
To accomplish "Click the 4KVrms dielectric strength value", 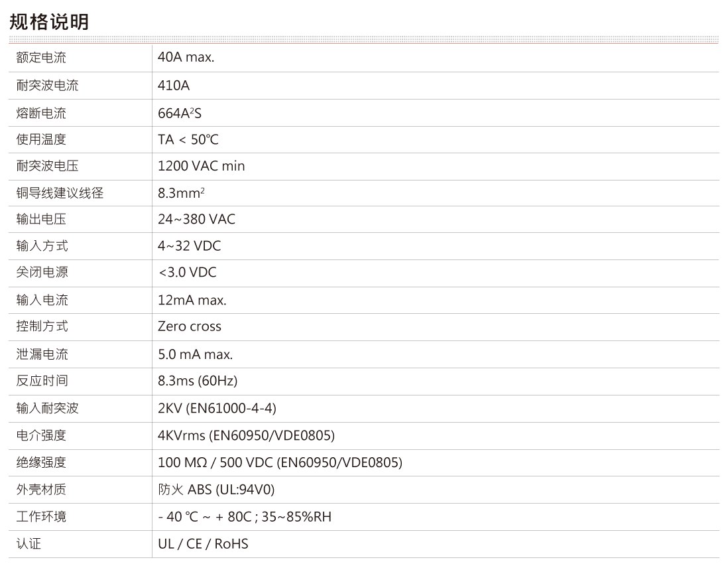I will (x=245, y=436).
